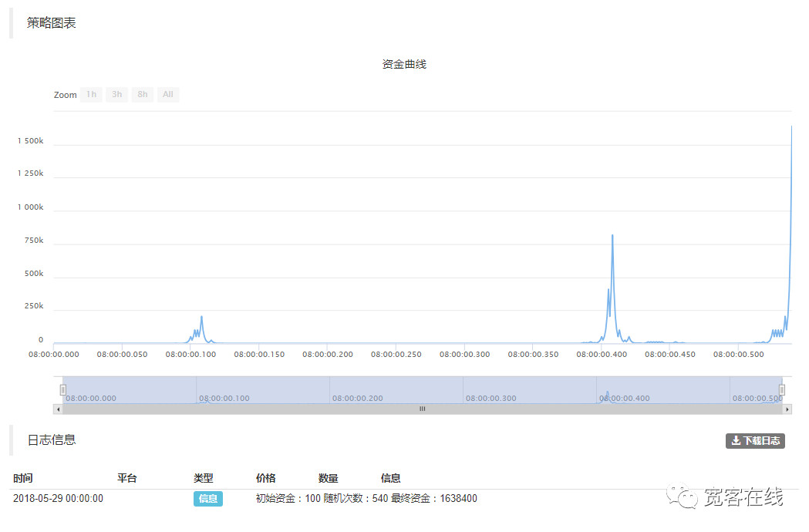809x532 pixels.
Task: Click the 下载日志 download log button
Action: tap(755, 441)
